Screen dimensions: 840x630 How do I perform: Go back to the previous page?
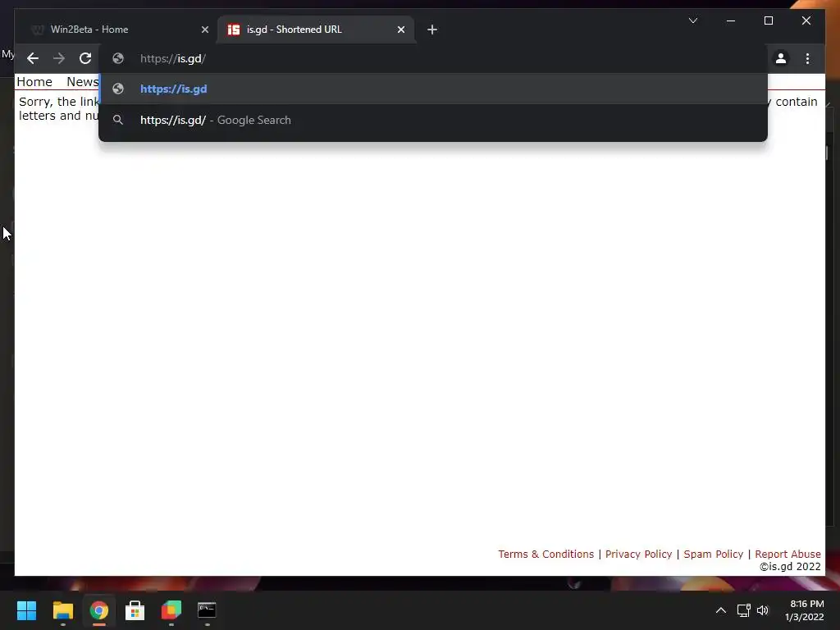pos(33,58)
